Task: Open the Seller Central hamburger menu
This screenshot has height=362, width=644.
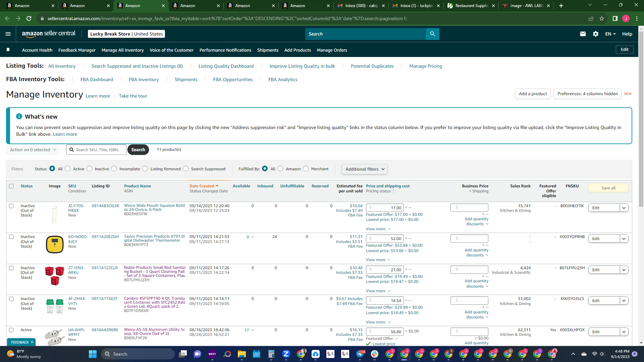Action: (x=8, y=34)
